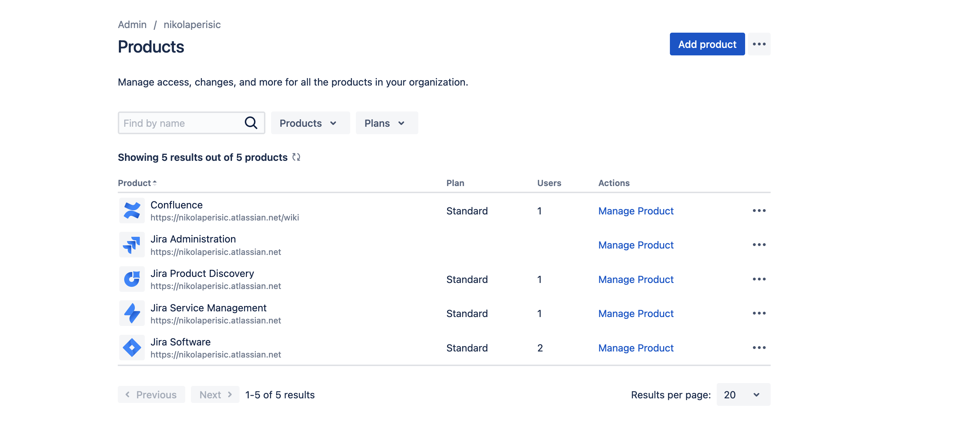The height and width of the screenshot is (431, 980).
Task: Change the Results per page dropdown
Action: pyautogui.click(x=742, y=394)
